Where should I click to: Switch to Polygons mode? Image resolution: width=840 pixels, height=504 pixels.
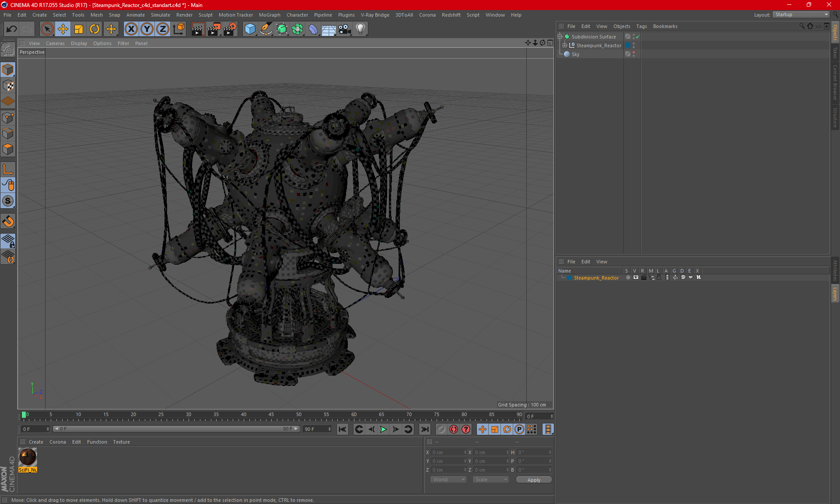tap(8, 149)
